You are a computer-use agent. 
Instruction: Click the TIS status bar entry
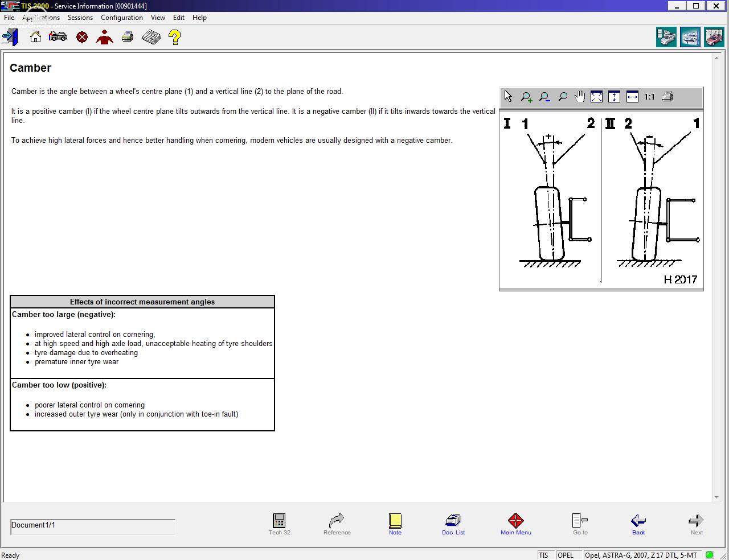(x=546, y=555)
